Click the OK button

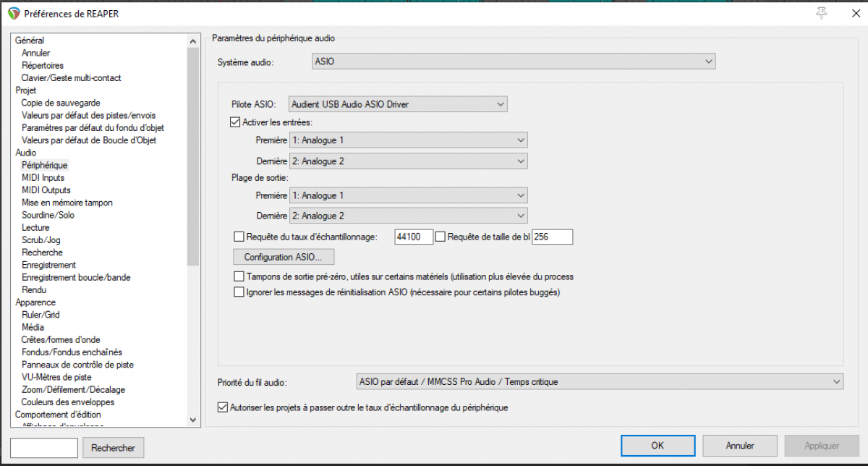657,446
